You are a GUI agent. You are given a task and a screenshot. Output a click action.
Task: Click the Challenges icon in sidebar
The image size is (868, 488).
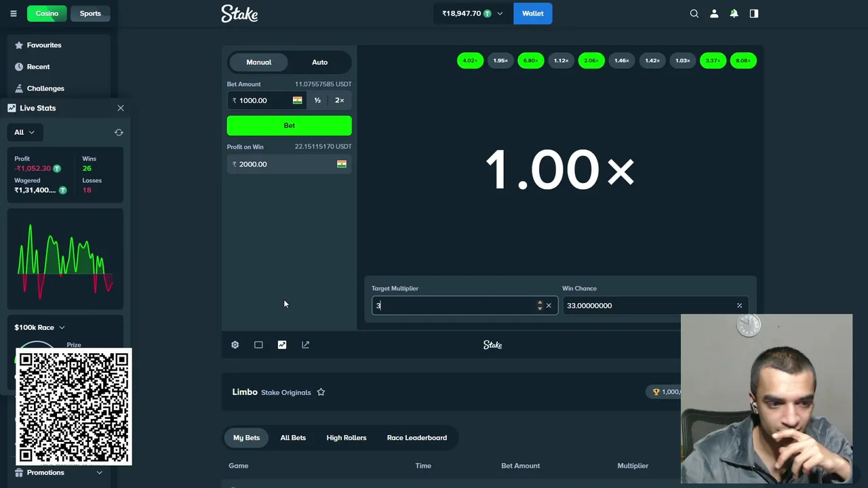(x=19, y=89)
